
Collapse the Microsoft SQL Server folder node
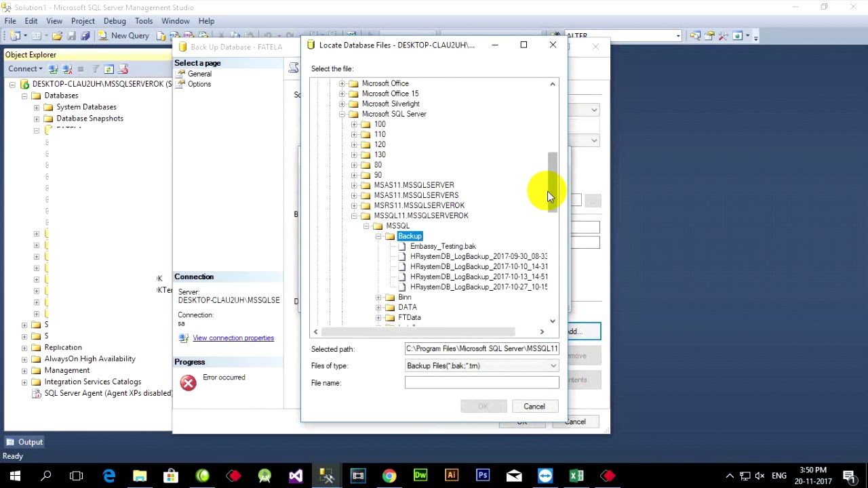pos(342,114)
